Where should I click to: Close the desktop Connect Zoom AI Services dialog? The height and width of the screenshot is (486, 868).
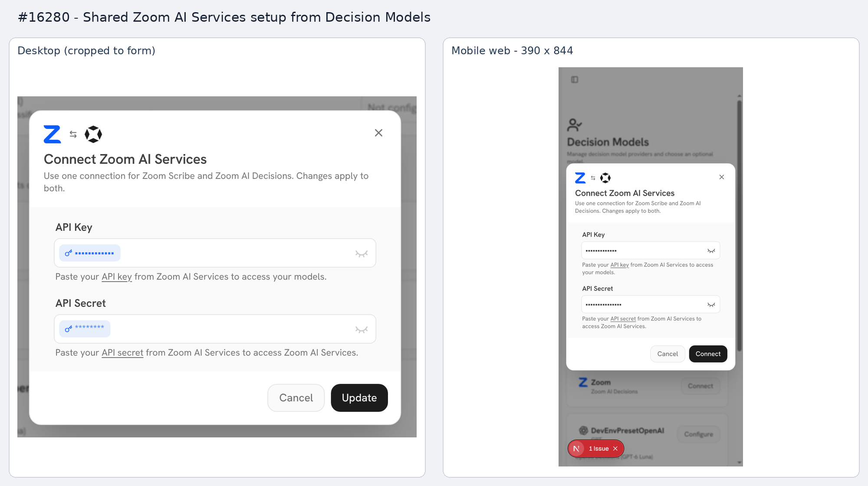click(378, 133)
